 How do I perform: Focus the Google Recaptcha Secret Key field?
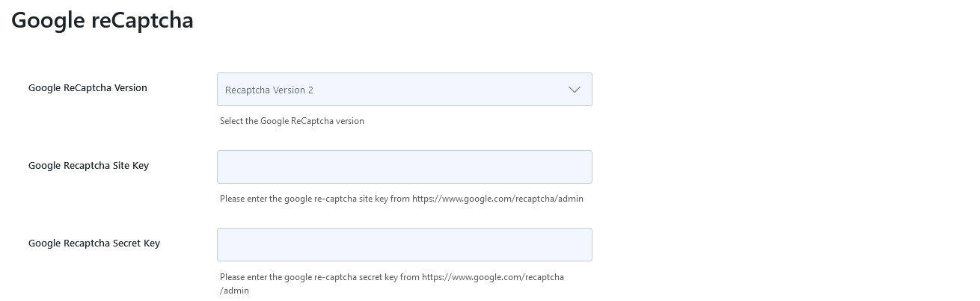coord(404,245)
